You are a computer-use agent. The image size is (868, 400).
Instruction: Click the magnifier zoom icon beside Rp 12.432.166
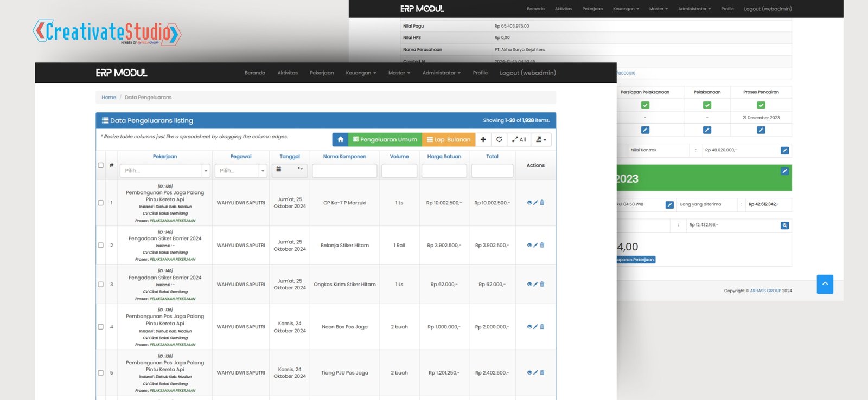784,225
